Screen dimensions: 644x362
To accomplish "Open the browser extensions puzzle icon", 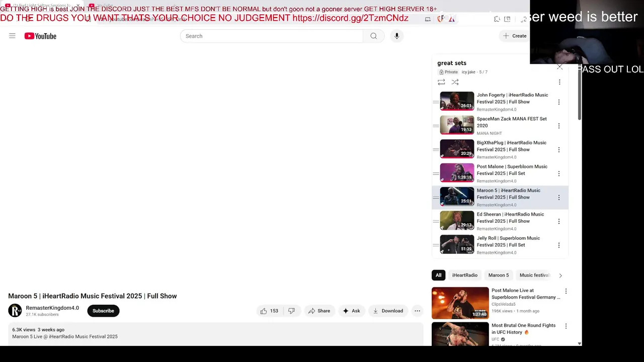I will point(497,19).
